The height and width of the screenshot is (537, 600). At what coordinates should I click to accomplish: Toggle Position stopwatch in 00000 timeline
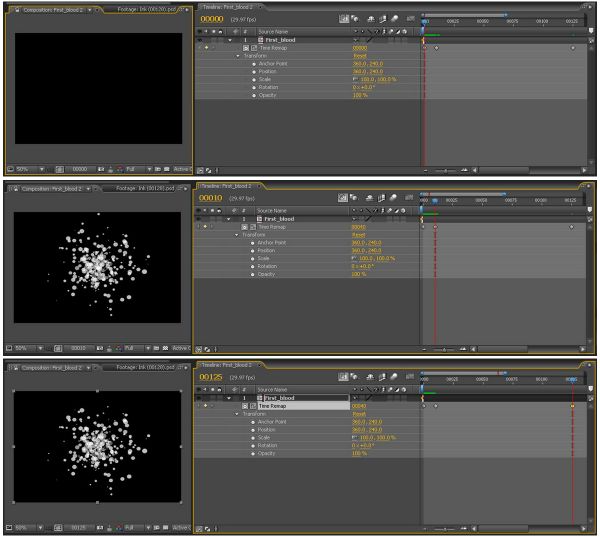(x=254, y=72)
